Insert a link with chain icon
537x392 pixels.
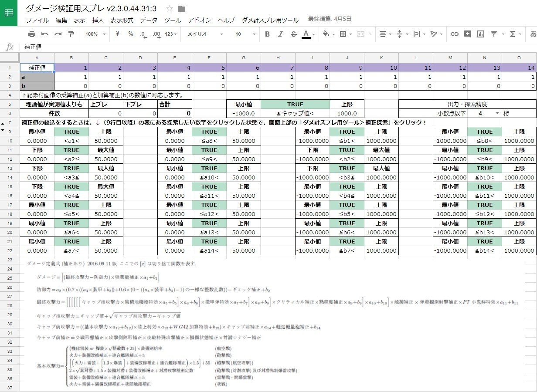[x=454, y=34]
